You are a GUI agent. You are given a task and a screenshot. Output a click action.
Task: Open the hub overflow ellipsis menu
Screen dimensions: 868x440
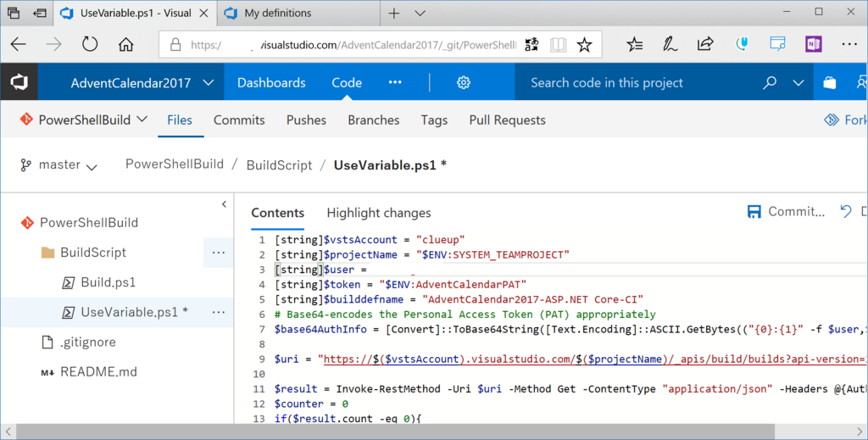tap(395, 82)
